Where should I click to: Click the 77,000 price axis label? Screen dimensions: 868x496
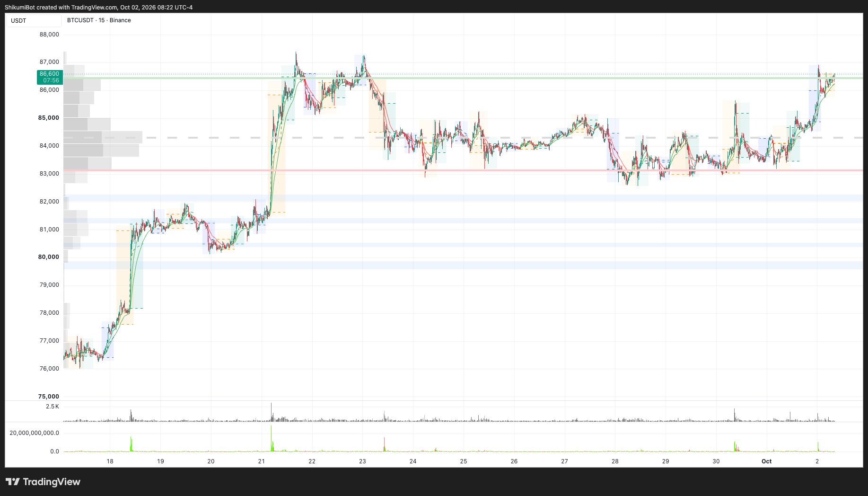49,341
